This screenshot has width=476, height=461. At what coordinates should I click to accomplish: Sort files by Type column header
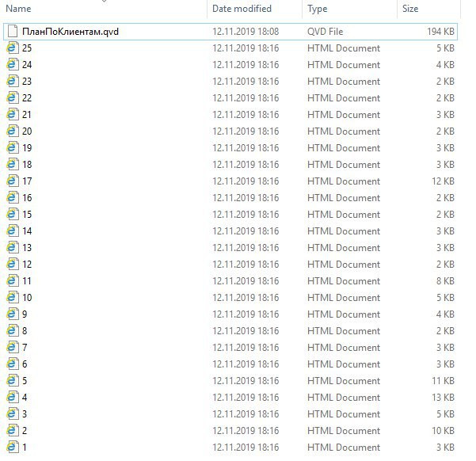tap(318, 9)
